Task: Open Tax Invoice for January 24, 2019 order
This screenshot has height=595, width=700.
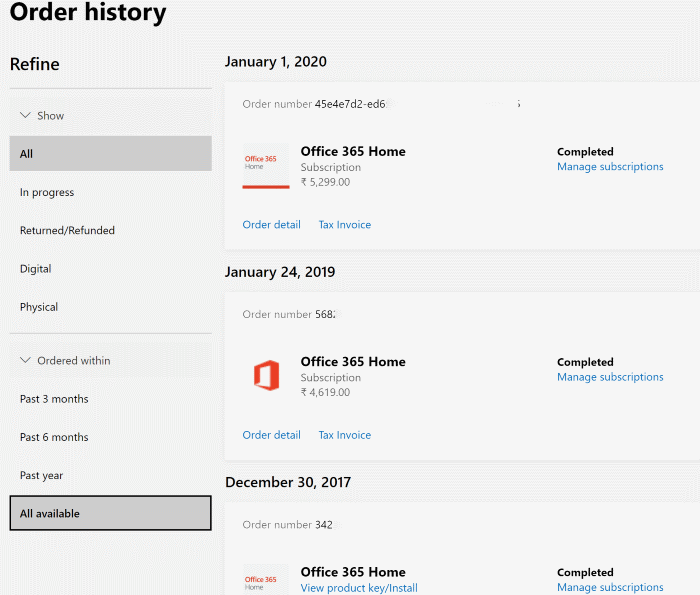Action: tap(345, 435)
